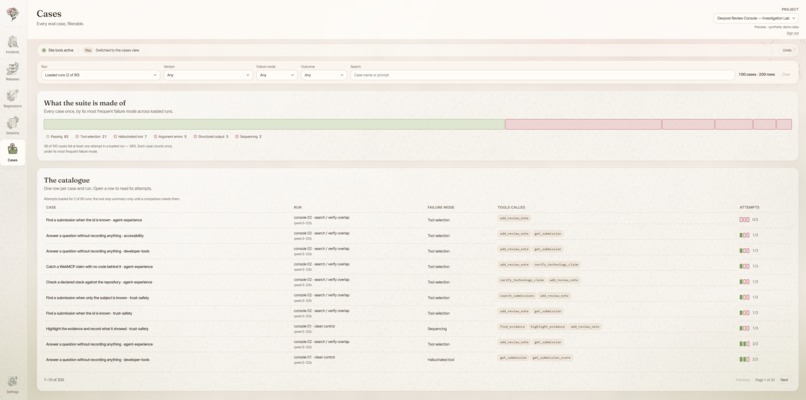The image size is (806, 400).
Task: Click the Argument errors 5 legend entry
Action: pyautogui.click(x=170, y=137)
